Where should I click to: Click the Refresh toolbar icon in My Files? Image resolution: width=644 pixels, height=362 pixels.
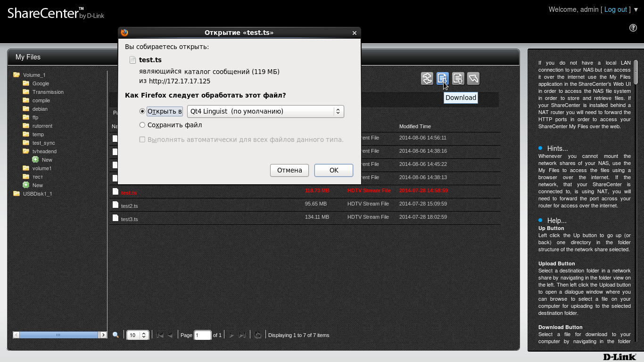pyautogui.click(x=427, y=78)
